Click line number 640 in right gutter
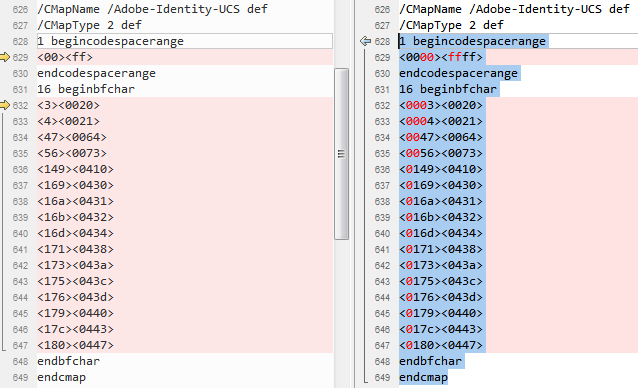 click(382, 234)
